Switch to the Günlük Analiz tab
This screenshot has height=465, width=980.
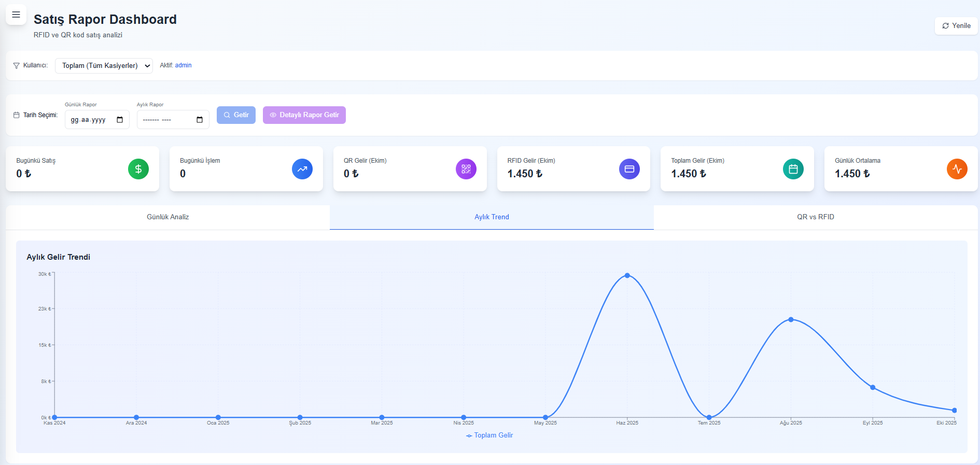tap(167, 217)
